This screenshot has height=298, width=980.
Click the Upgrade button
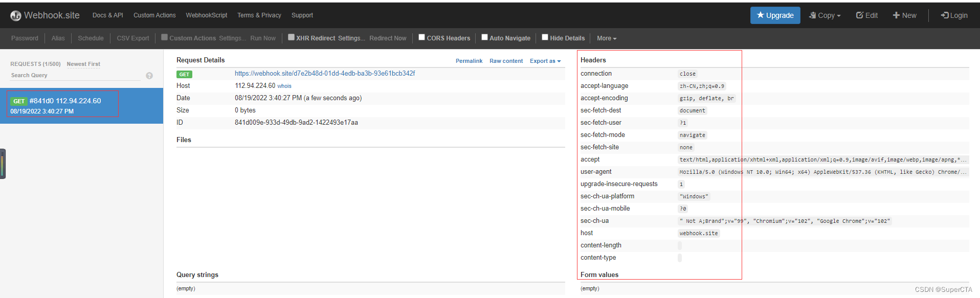click(775, 15)
